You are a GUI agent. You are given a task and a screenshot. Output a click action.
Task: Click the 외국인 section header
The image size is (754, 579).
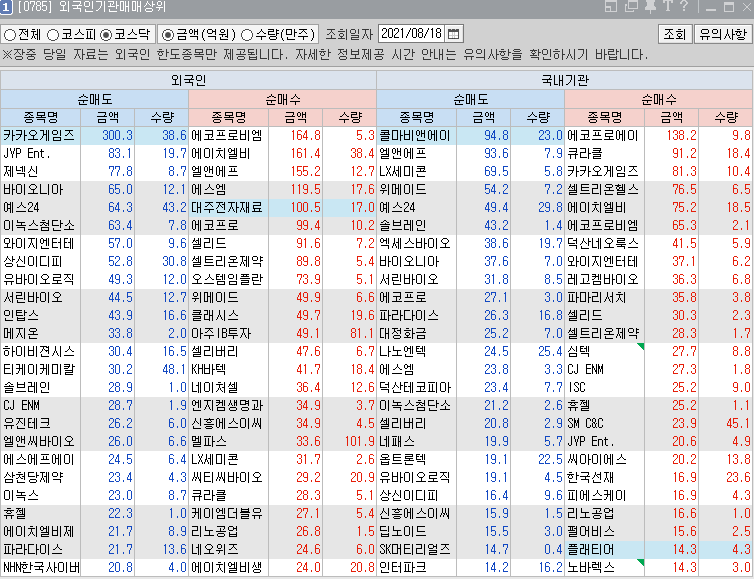click(188, 80)
